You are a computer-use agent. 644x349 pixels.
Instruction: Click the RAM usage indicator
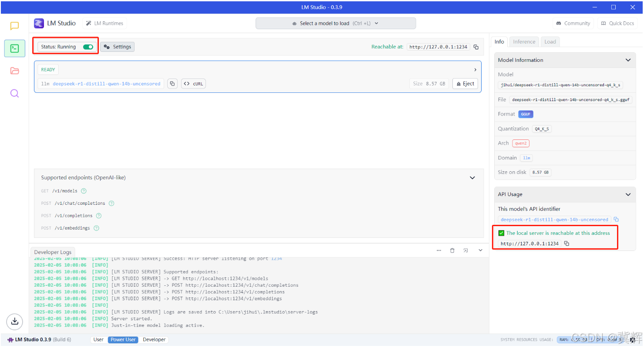coord(574,340)
